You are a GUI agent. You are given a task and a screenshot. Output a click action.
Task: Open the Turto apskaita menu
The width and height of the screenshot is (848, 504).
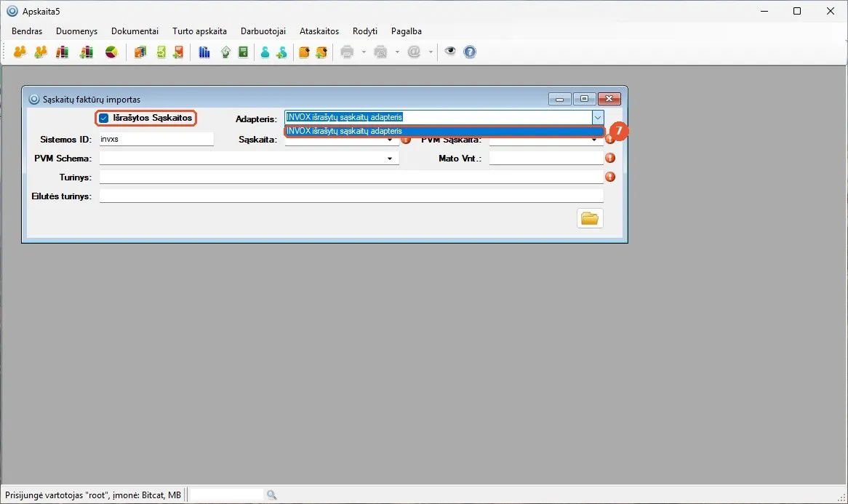pos(199,31)
